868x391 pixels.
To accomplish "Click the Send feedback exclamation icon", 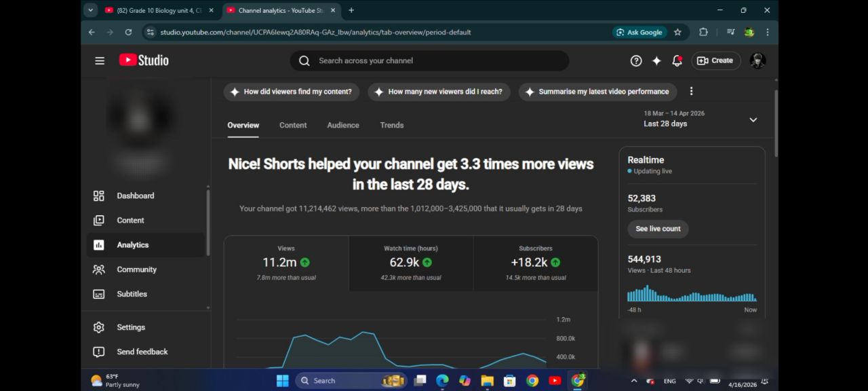I will click(x=99, y=352).
